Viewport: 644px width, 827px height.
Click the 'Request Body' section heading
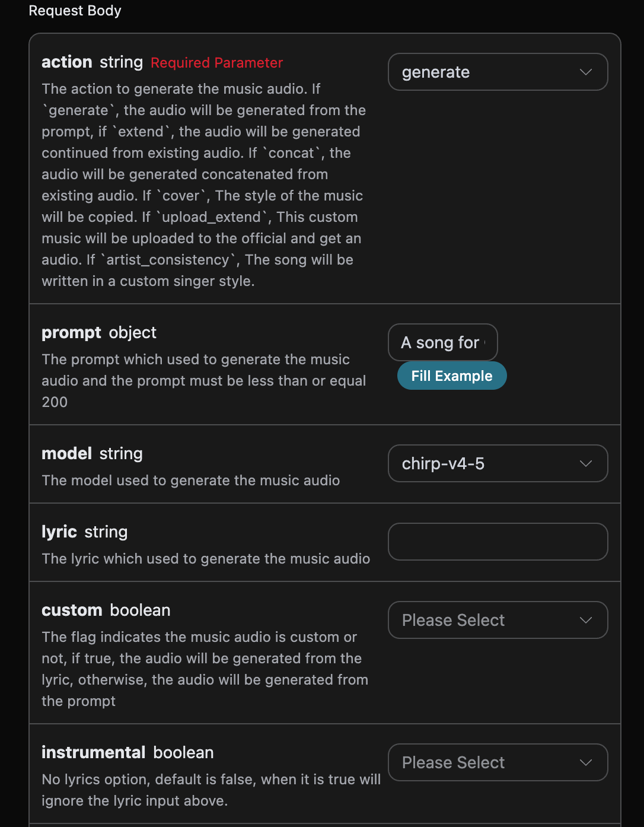click(75, 11)
